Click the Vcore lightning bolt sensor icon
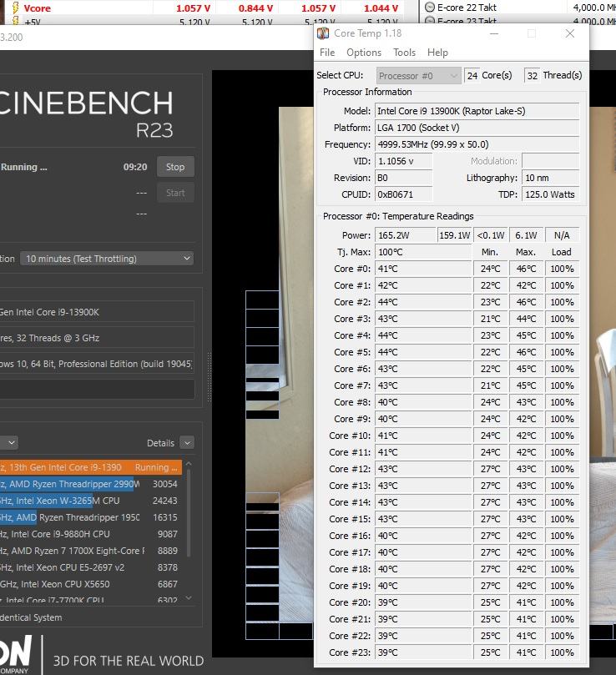The width and height of the screenshot is (616, 675). pyautogui.click(x=16, y=8)
